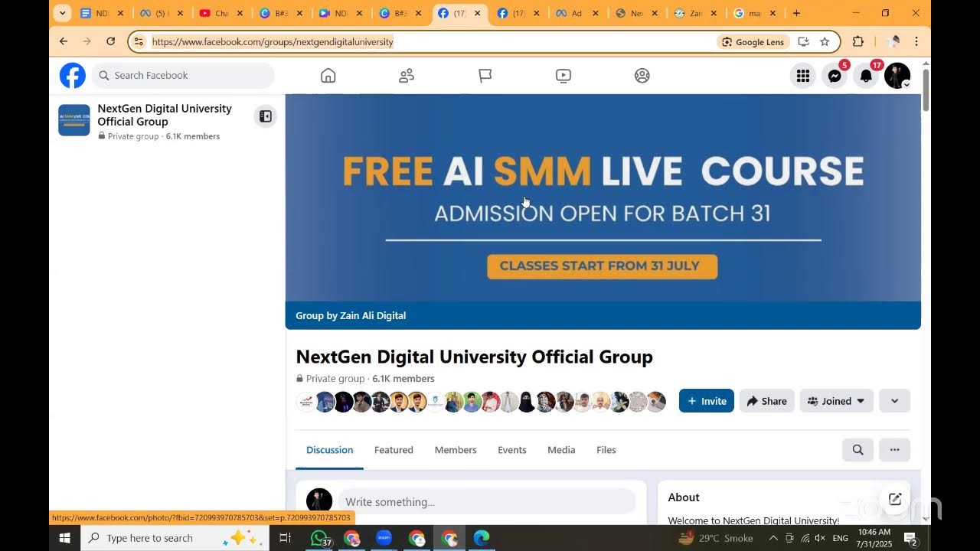980x551 pixels.
Task: Go to Facebook Home feed icon
Action: pyautogui.click(x=328, y=75)
